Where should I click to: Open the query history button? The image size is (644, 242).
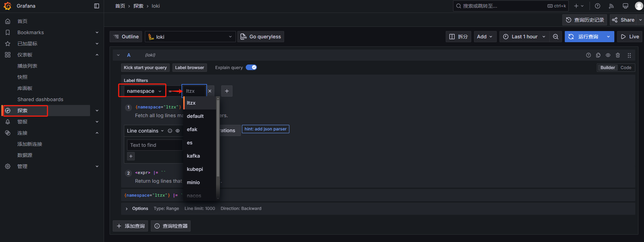pos(585,20)
